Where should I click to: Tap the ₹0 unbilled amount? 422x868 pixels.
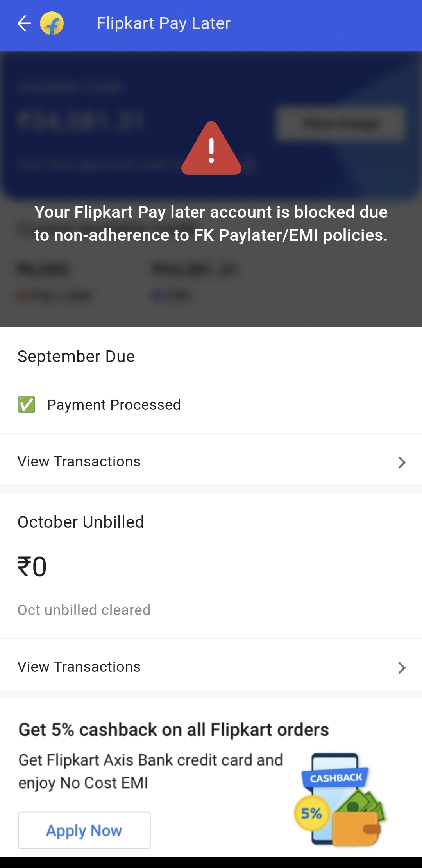tap(32, 567)
